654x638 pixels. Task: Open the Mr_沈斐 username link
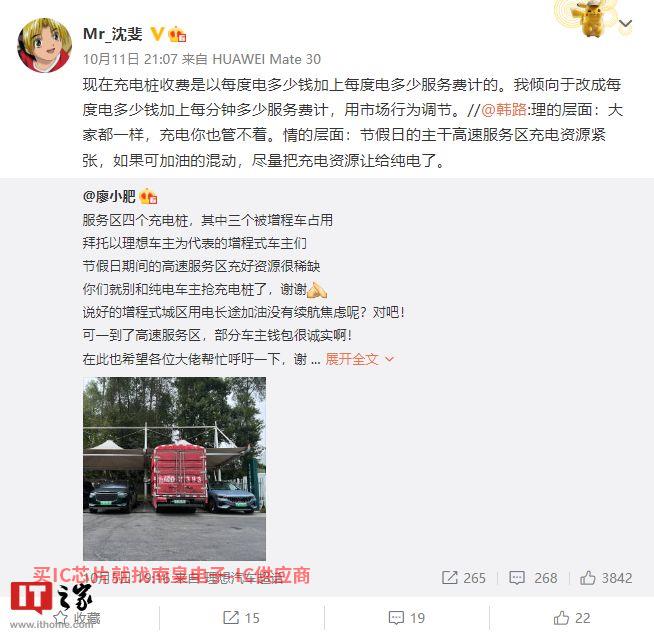pos(113,34)
